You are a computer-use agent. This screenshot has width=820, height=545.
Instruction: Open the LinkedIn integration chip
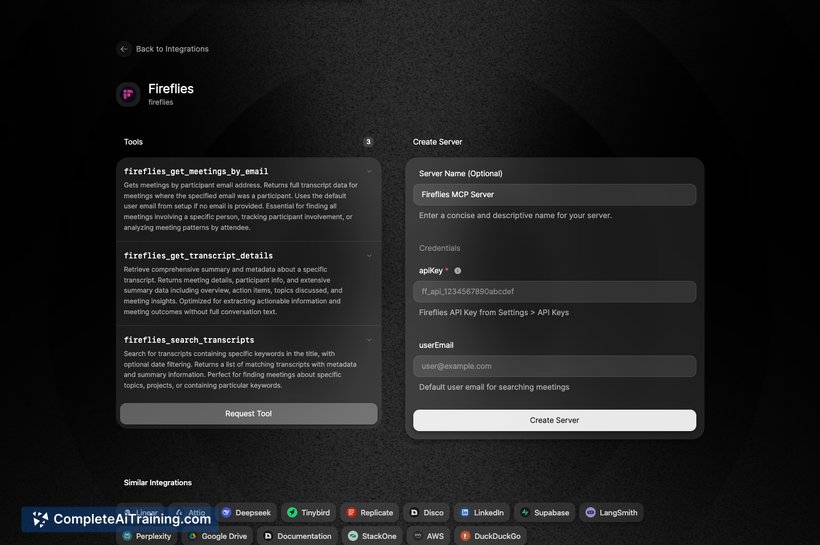click(x=482, y=513)
